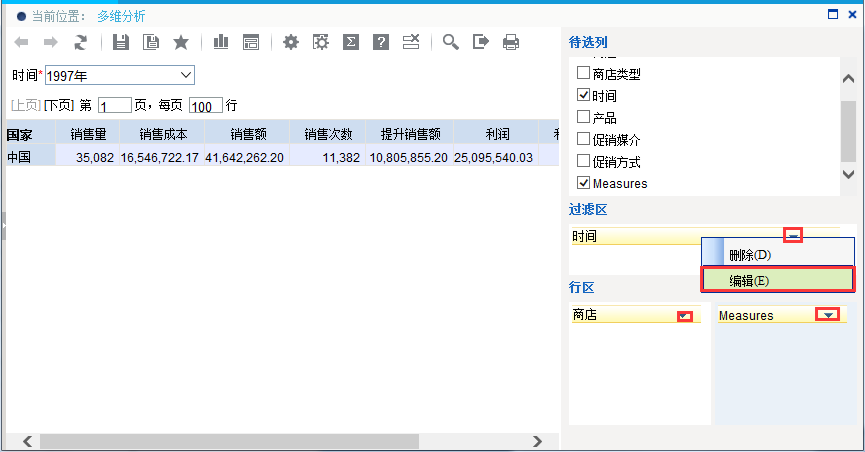Click the row remove X icon
This screenshot has width=865, height=452.
pos(411,42)
